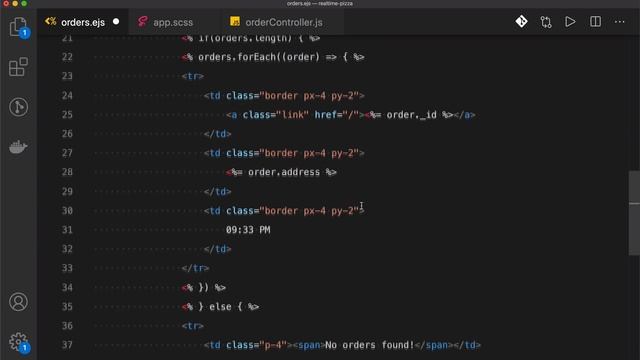
Task: Switch to the orders.ejs tab
Action: pos(82,22)
